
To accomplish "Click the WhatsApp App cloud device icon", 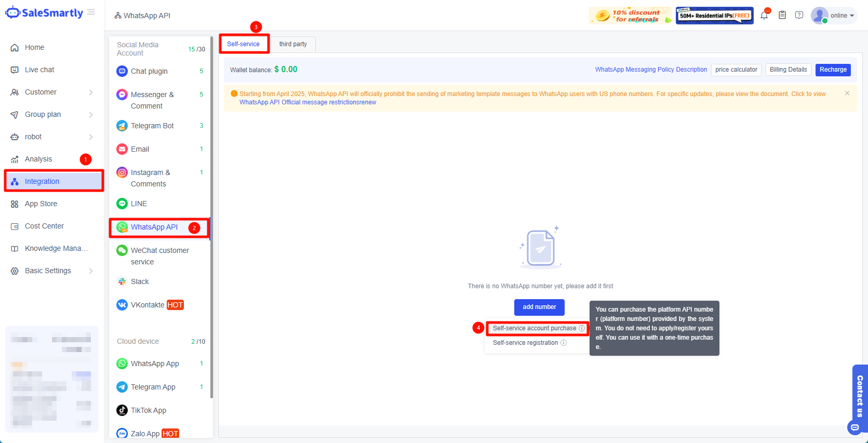I will coord(122,364).
